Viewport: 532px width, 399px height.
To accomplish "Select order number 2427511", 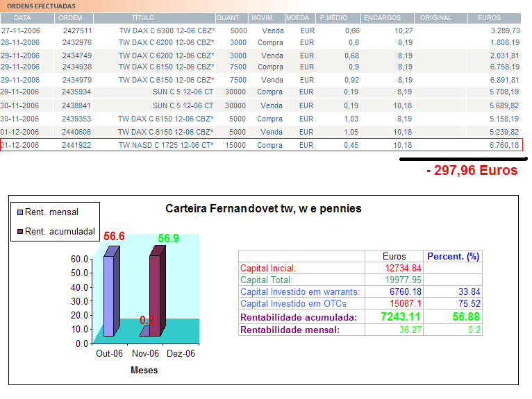I will click(77, 31).
